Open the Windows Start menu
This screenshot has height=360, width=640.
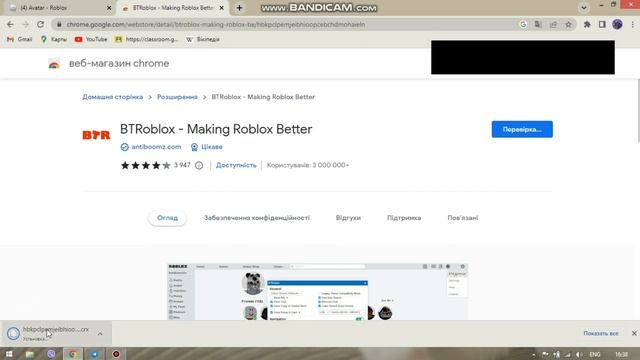pos(9,354)
